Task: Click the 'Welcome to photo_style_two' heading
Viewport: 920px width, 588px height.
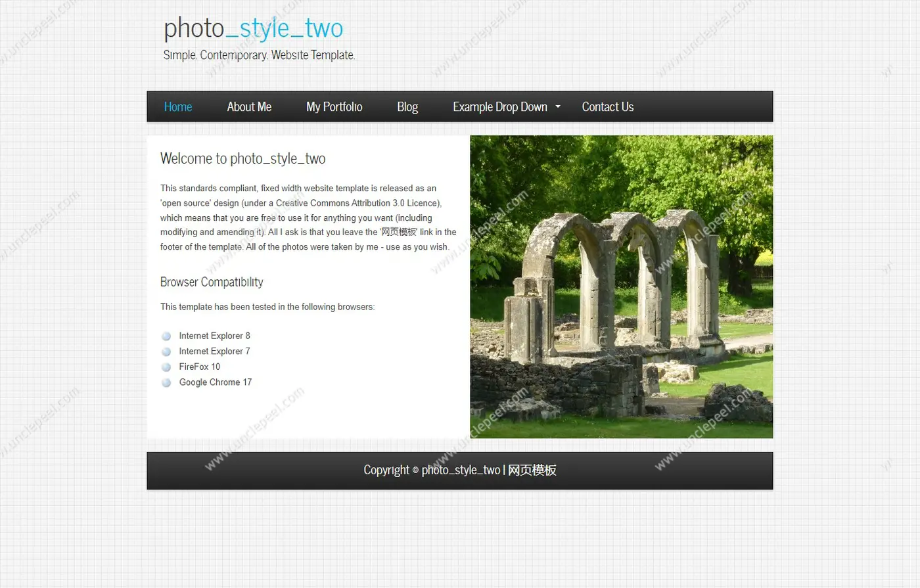Action: click(243, 158)
